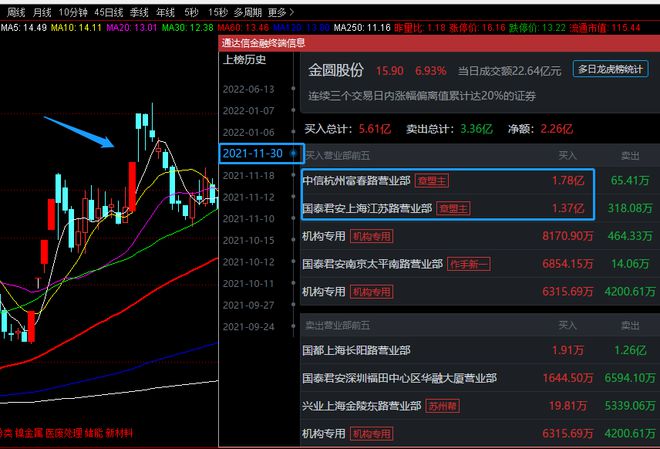Open 多日龙虎榜统计 button
The height and width of the screenshot is (449, 660).
click(610, 69)
